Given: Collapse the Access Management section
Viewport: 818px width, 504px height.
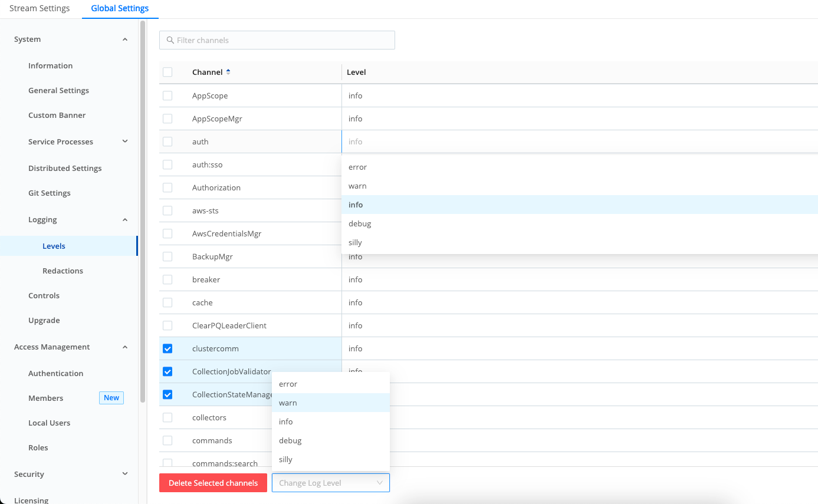Looking at the screenshot, I should (x=124, y=347).
